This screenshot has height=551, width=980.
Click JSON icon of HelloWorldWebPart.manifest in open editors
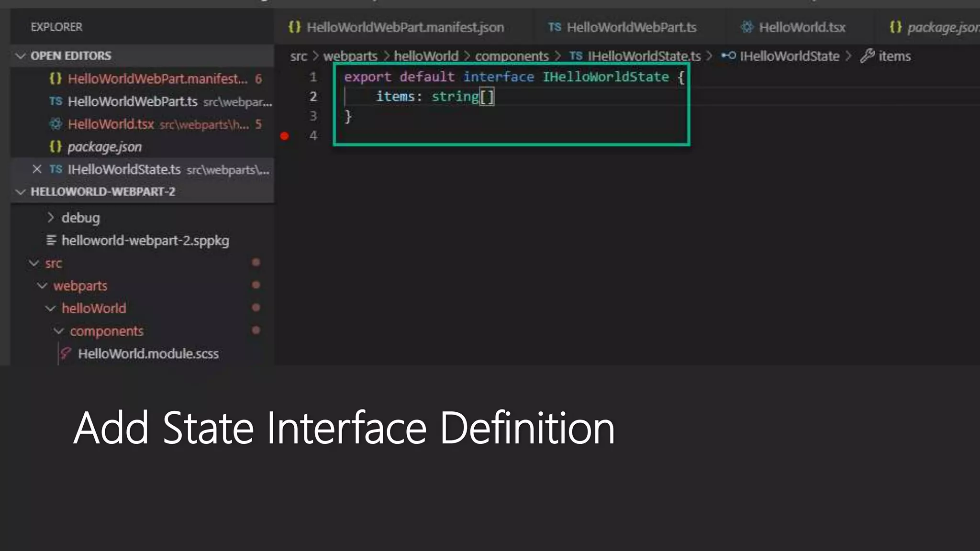(x=56, y=78)
